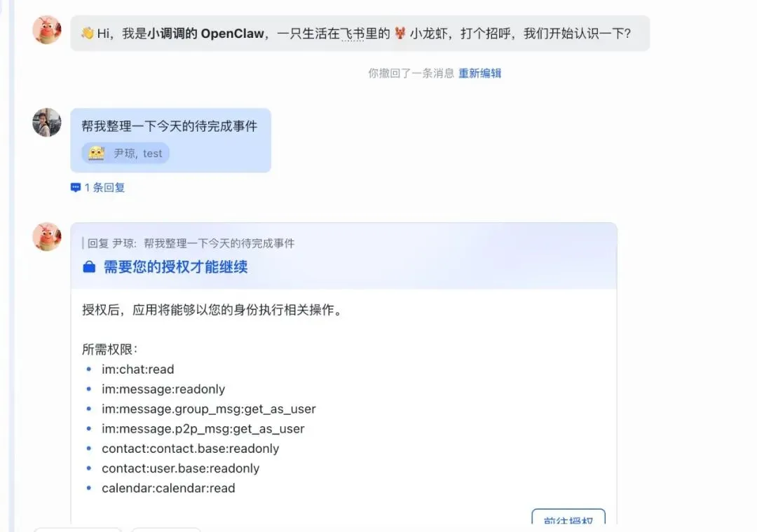757x532 pixels.
Task: Click the heading 需要您的授权才能继续
Action: coord(176,267)
